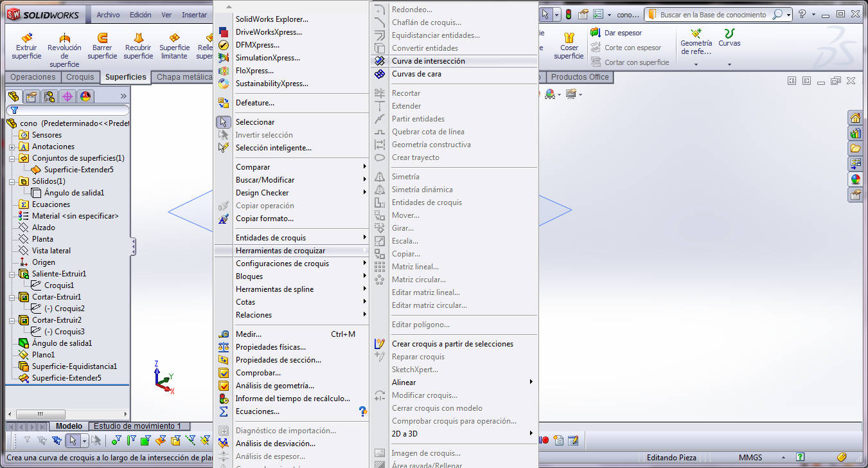Open the Insertar menu
Viewport: 868px width, 468px height.
coord(195,15)
